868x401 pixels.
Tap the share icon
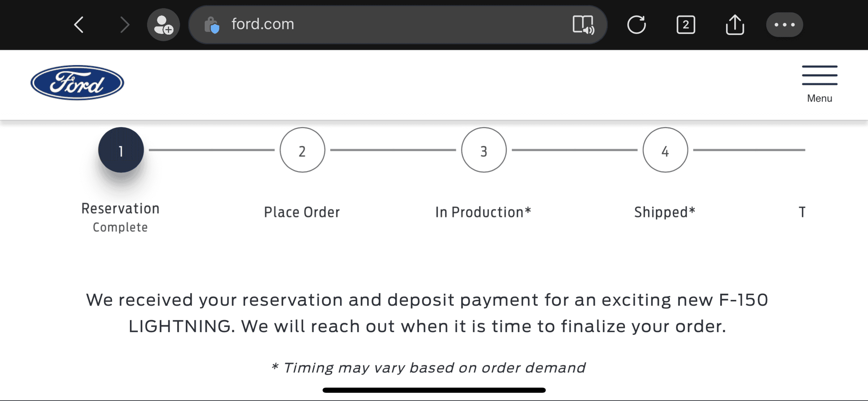(735, 25)
